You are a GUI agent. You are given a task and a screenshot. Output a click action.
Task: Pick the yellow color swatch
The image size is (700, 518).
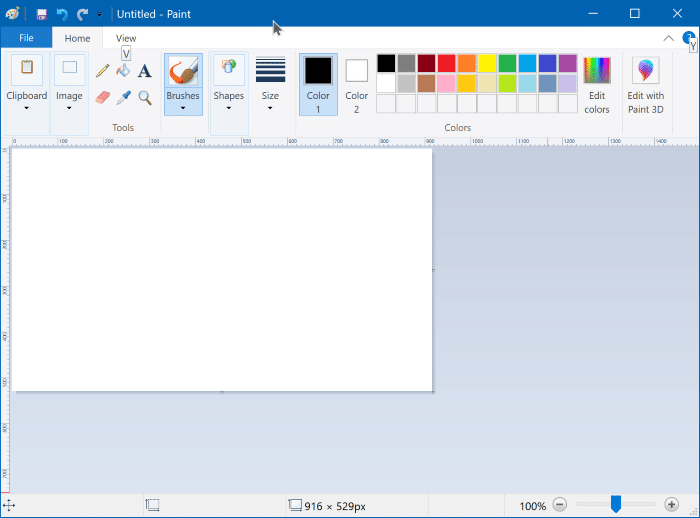(487, 63)
